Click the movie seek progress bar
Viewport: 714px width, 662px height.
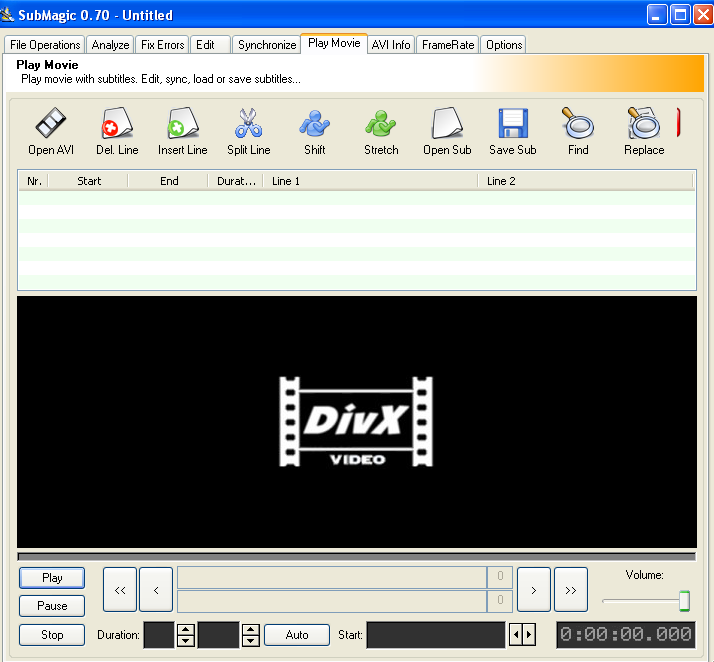coord(357,556)
